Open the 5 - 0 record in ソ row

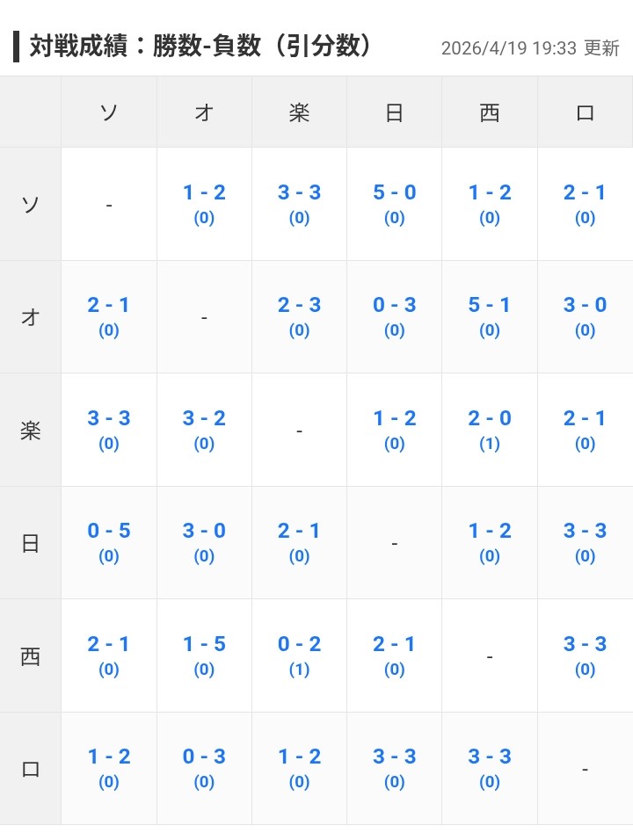394,203
